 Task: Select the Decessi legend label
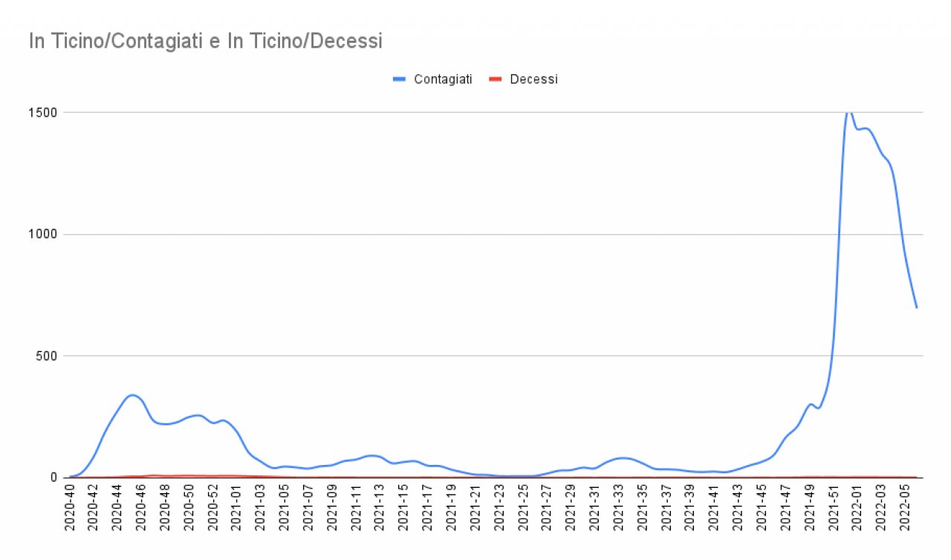click(533, 80)
